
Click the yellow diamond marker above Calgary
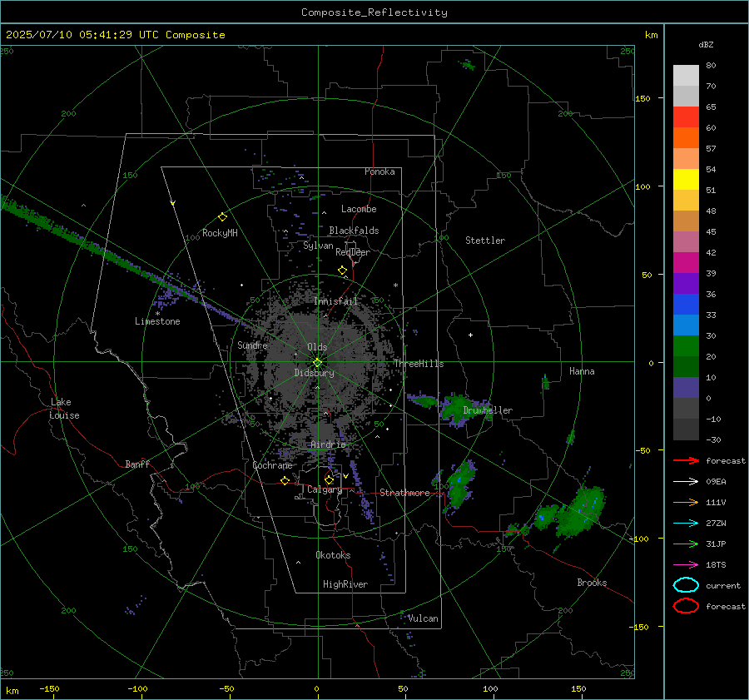pyautogui.click(x=329, y=479)
